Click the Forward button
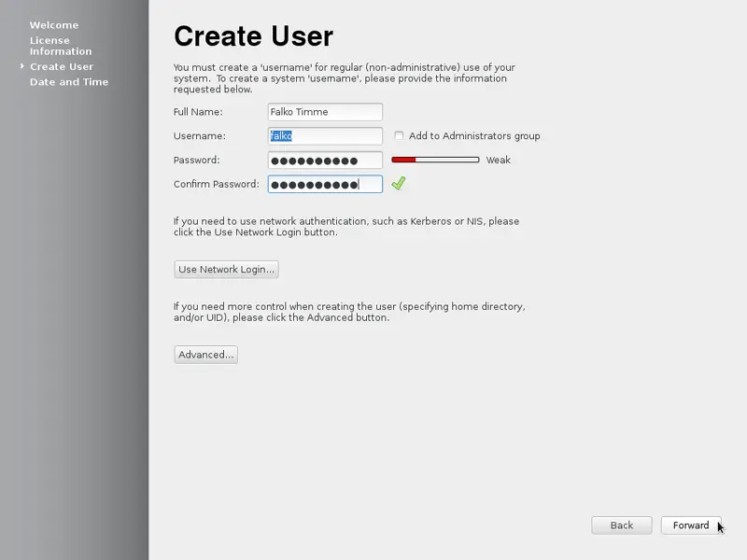This screenshot has width=747, height=560. click(x=691, y=525)
